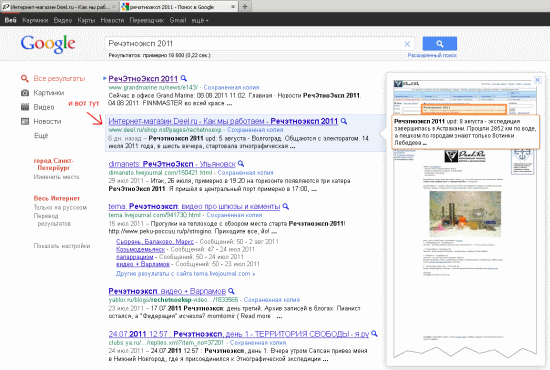Open Переводчик in the top navigation bar
Image resolution: width=550 pixels, height=370 pixels.
(x=147, y=20)
